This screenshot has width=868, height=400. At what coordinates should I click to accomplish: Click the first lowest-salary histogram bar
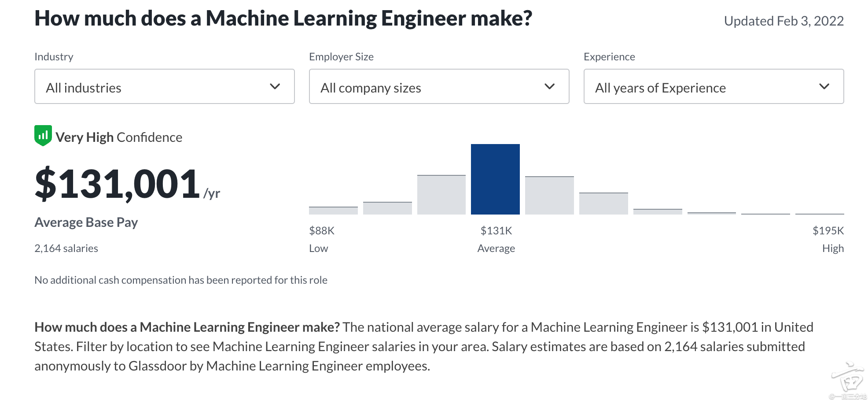(x=333, y=211)
